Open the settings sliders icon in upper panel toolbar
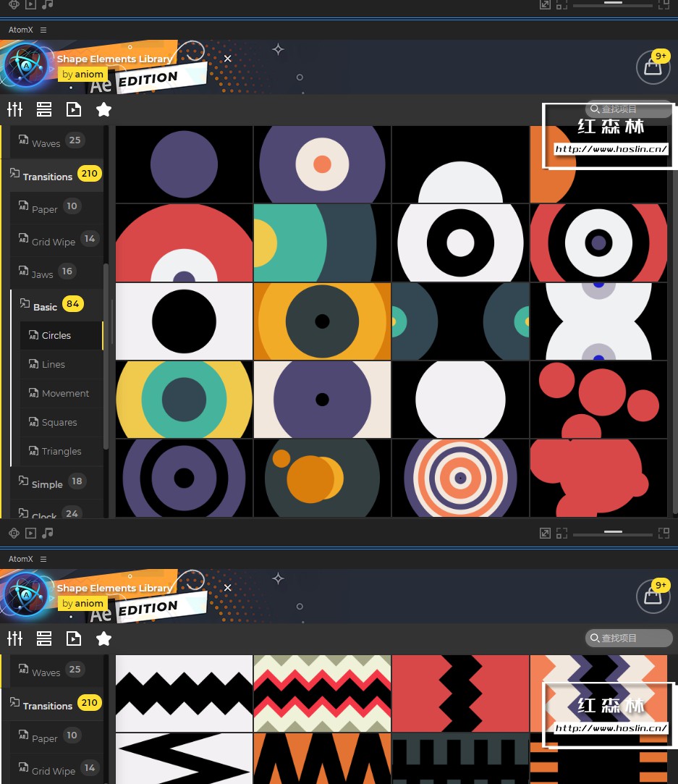 (x=15, y=109)
